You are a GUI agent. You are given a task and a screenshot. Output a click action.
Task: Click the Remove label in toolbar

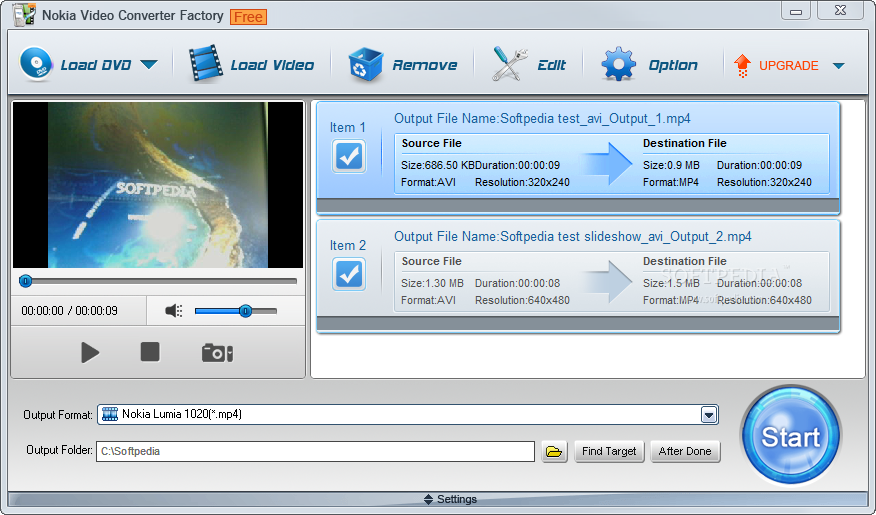click(425, 65)
